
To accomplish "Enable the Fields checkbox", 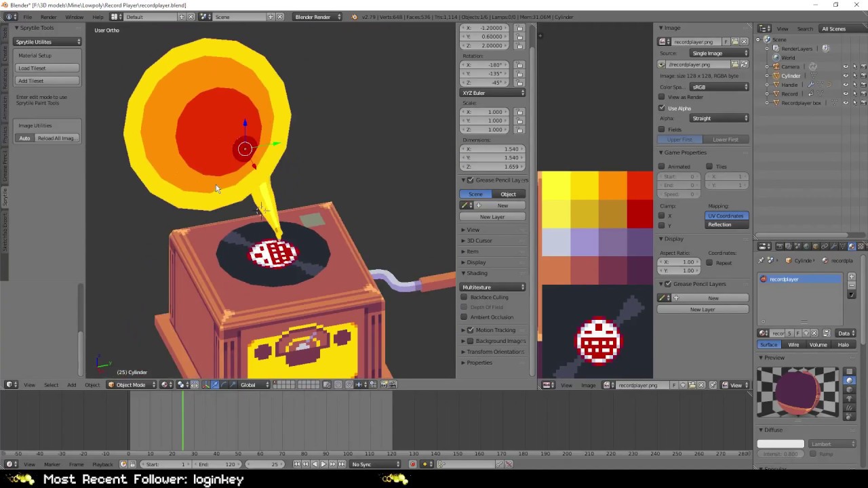I will [x=662, y=129].
